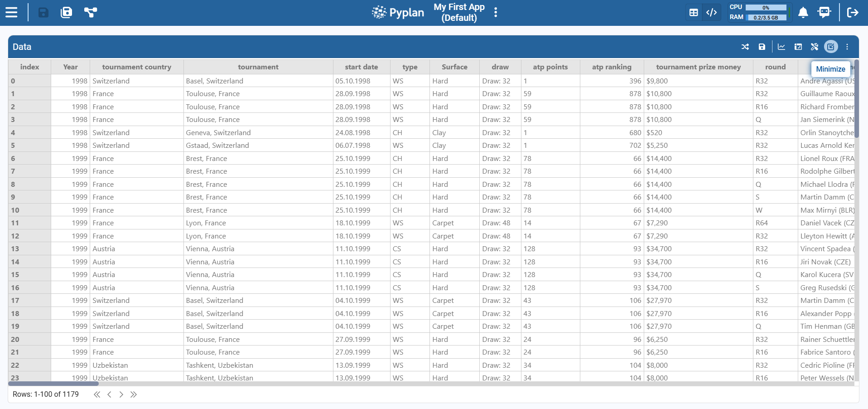Click the tools wrench icon in Data panel
868x409 pixels.
(x=815, y=47)
